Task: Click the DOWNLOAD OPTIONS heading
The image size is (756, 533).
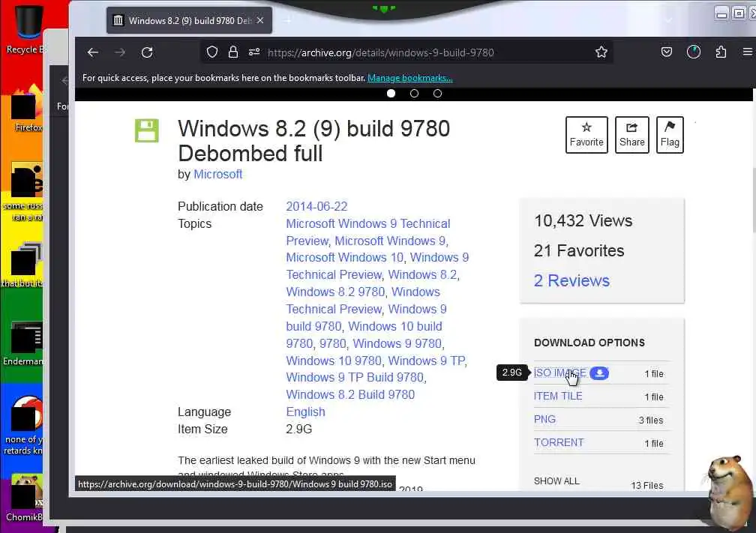Action: 589,343
